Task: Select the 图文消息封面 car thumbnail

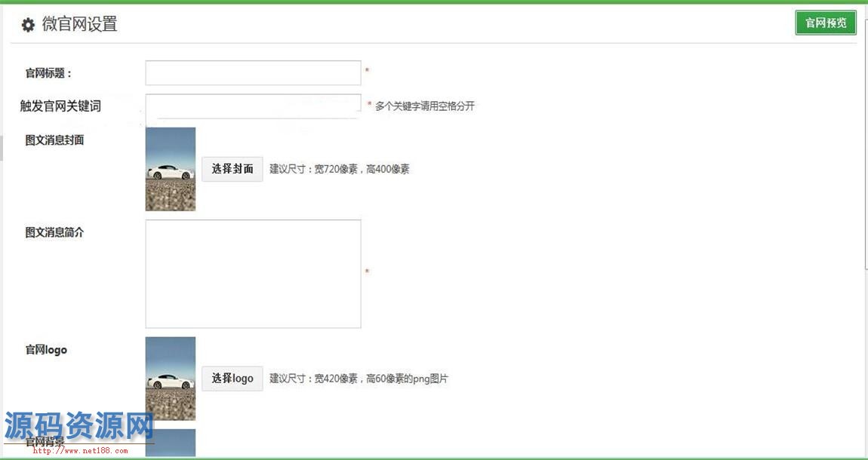Action: point(171,169)
